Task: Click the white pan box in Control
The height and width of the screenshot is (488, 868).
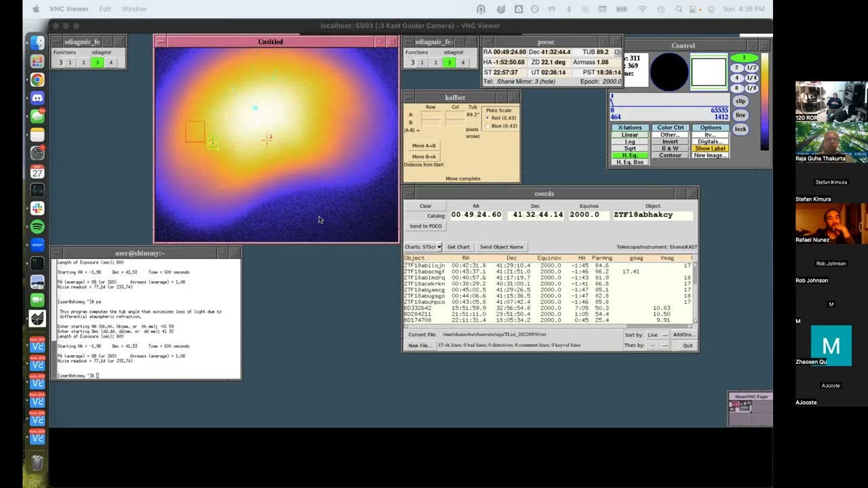Action: 709,72
